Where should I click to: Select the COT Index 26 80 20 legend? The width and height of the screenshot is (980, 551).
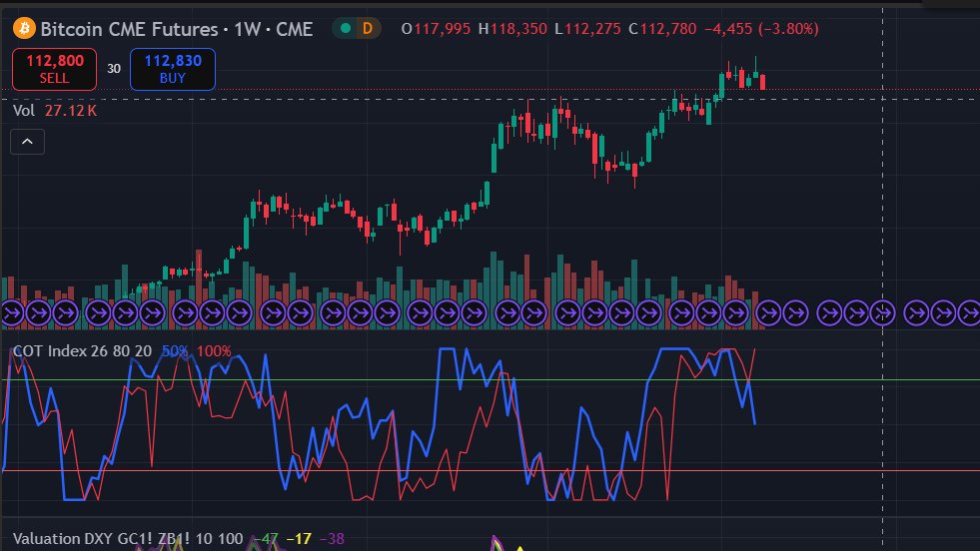[82, 351]
